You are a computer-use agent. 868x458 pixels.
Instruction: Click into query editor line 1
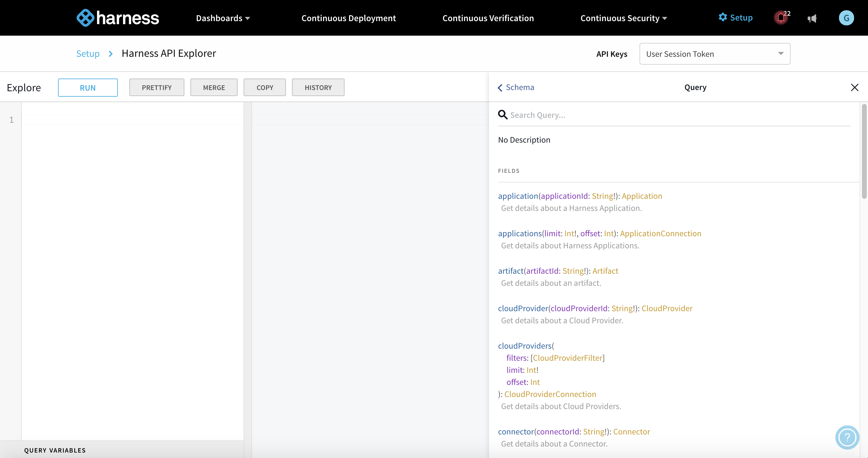click(132, 120)
